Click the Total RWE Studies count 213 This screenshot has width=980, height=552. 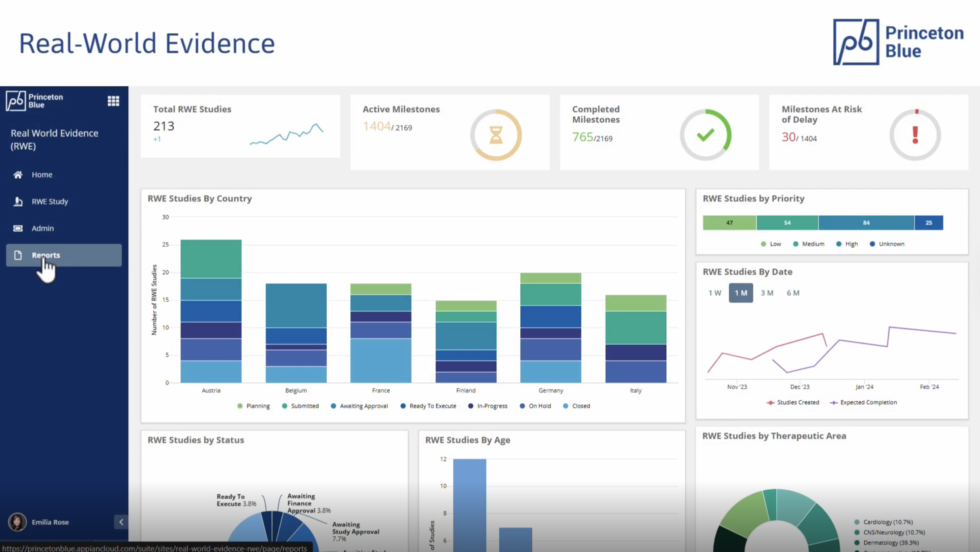pos(164,126)
